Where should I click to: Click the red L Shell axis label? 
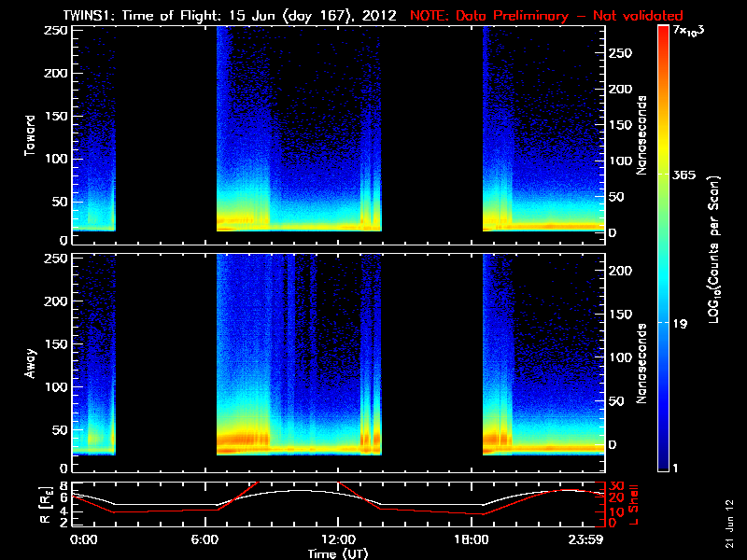pos(634,505)
